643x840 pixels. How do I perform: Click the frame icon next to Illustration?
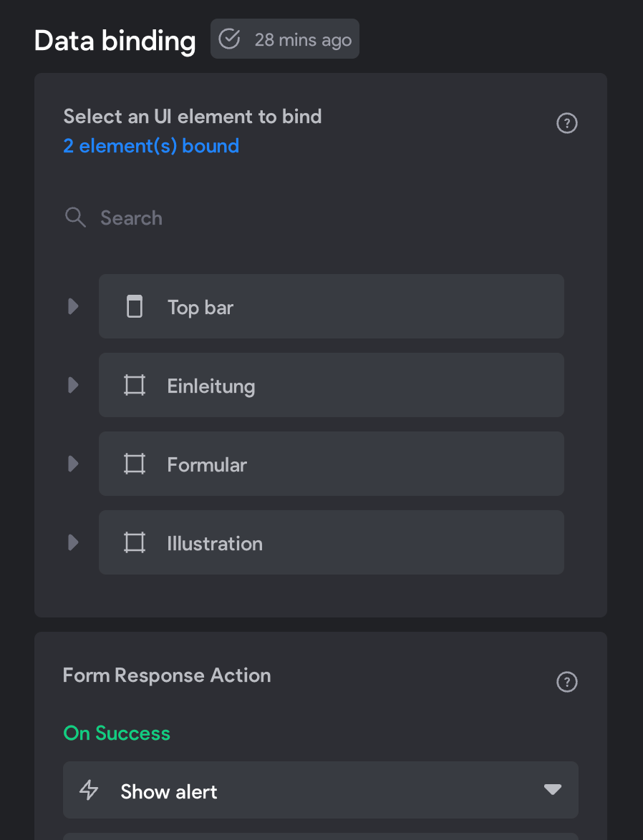coord(135,542)
